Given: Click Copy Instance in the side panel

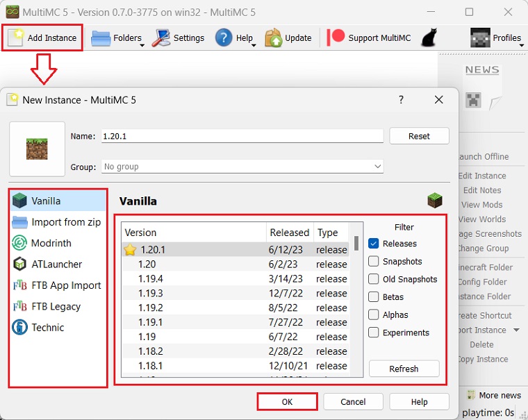Looking at the screenshot, I should (x=484, y=359).
